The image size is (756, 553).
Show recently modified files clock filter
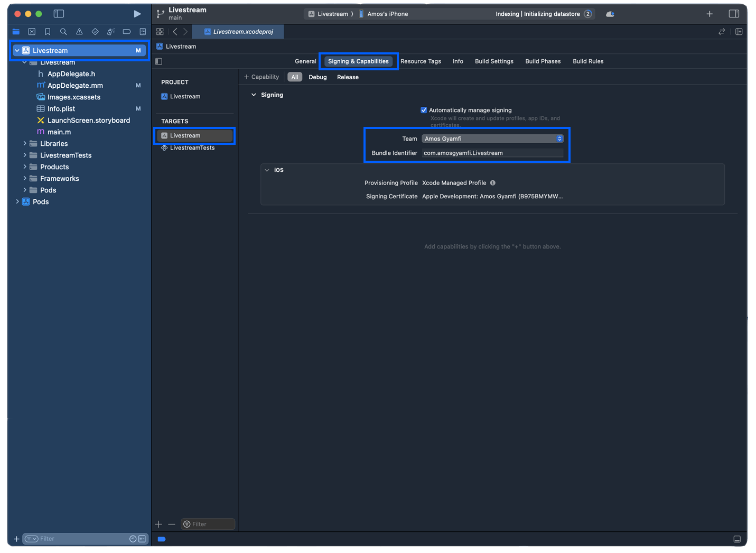133,539
